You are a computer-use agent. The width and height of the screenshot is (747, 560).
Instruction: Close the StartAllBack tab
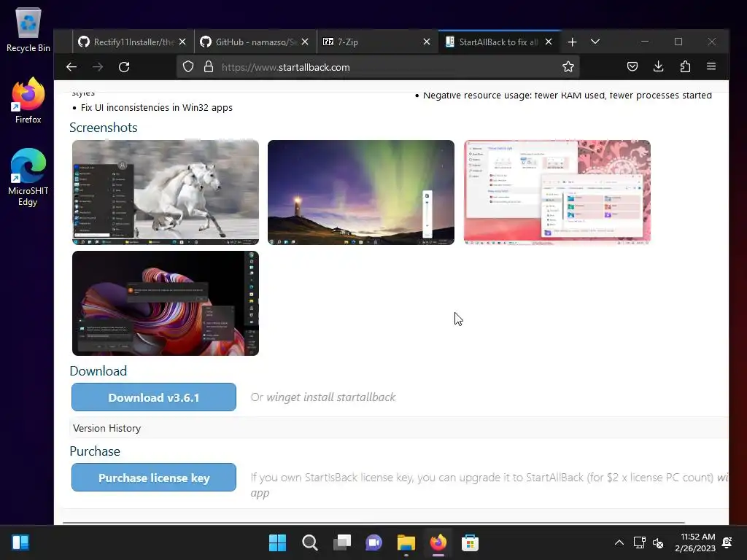(549, 42)
